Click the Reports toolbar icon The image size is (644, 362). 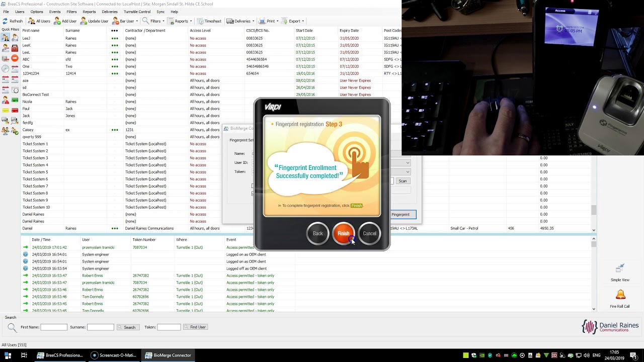point(171,21)
